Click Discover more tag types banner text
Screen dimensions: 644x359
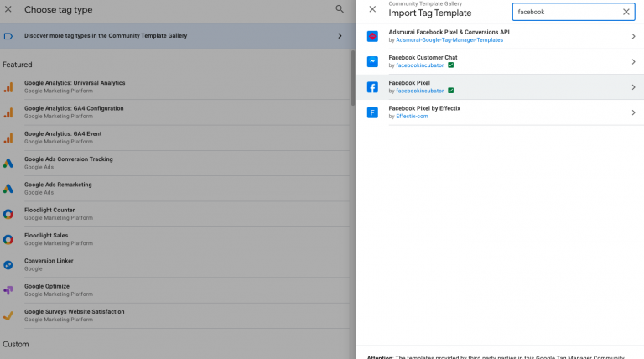[106, 36]
